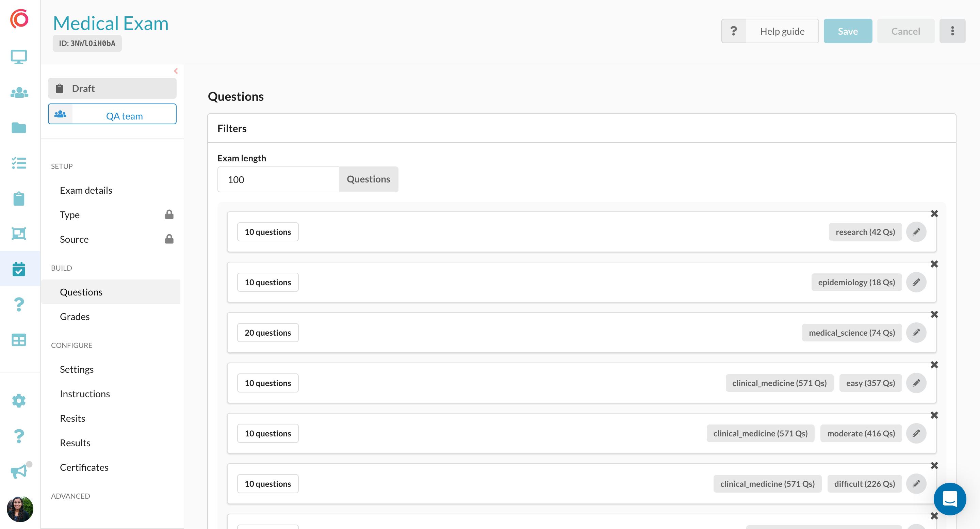Click the Exam length input field
The image size is (980, 529).
point(278,179)
